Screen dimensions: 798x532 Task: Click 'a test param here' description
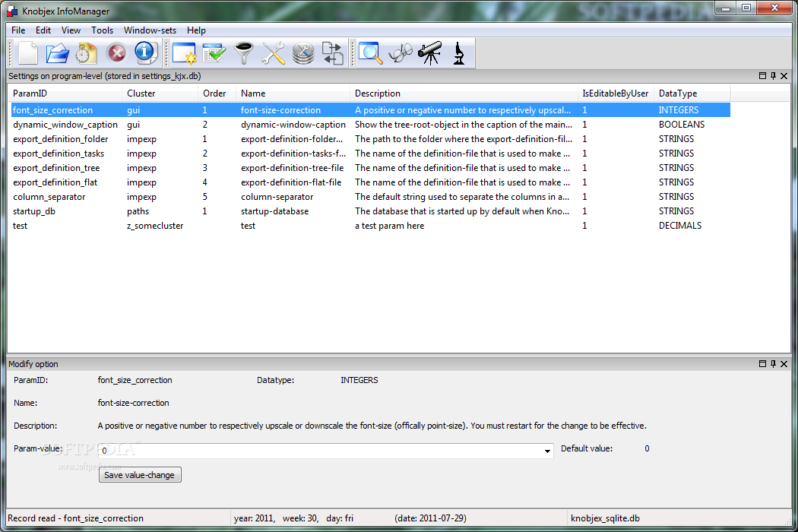click(x=389, y=226)
